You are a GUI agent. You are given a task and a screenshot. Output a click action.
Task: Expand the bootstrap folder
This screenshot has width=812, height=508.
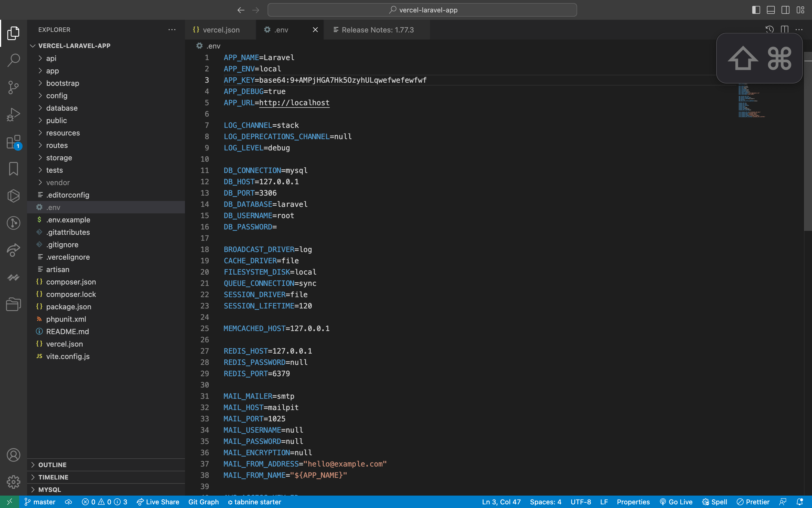tap(106, 83)
